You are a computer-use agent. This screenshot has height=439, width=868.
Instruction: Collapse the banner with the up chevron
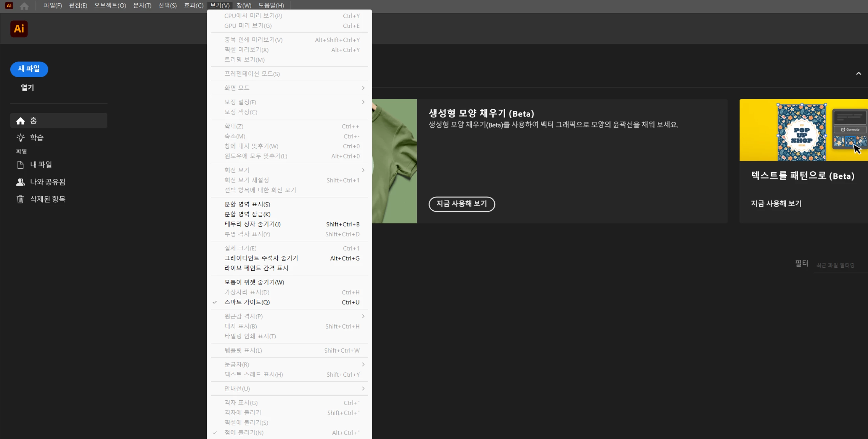point(859,74)
